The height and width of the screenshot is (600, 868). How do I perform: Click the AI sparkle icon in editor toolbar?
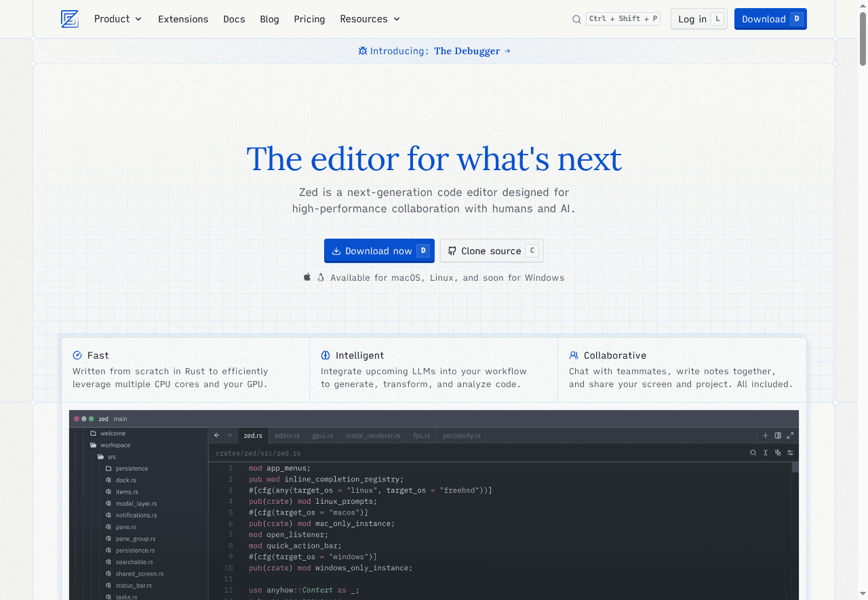point(778,453)
